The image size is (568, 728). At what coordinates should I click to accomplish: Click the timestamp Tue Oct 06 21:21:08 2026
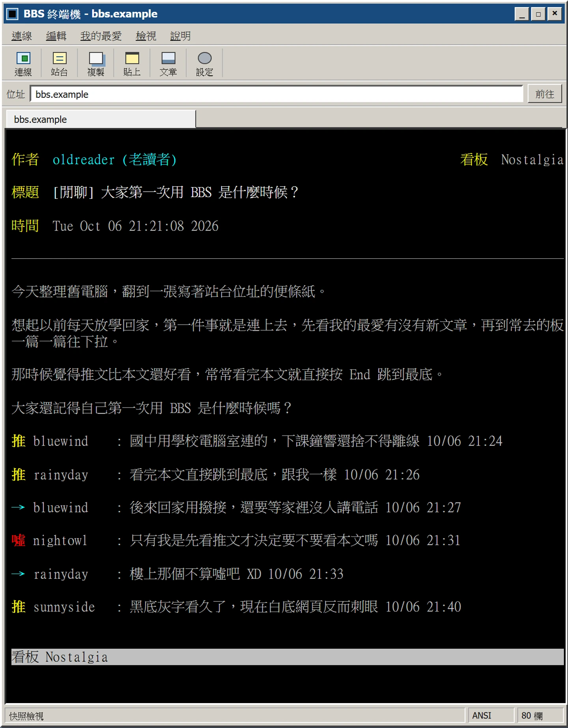(x=135, y=226)
